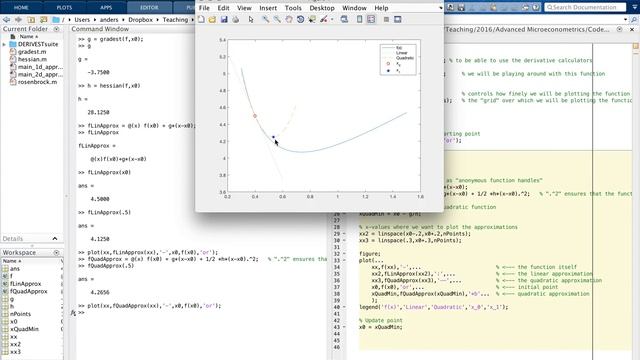Open the Workspace panel actions button
Screen dimensions: 640x360
[x=56, y=253]
